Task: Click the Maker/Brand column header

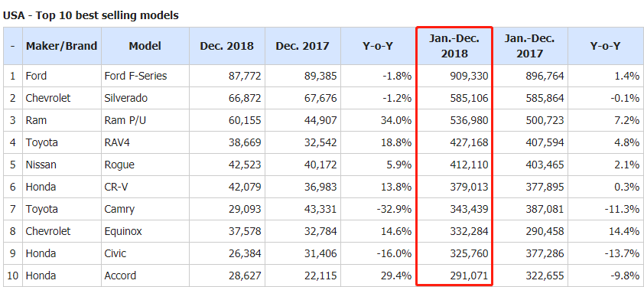Action: tap(62, 46)
